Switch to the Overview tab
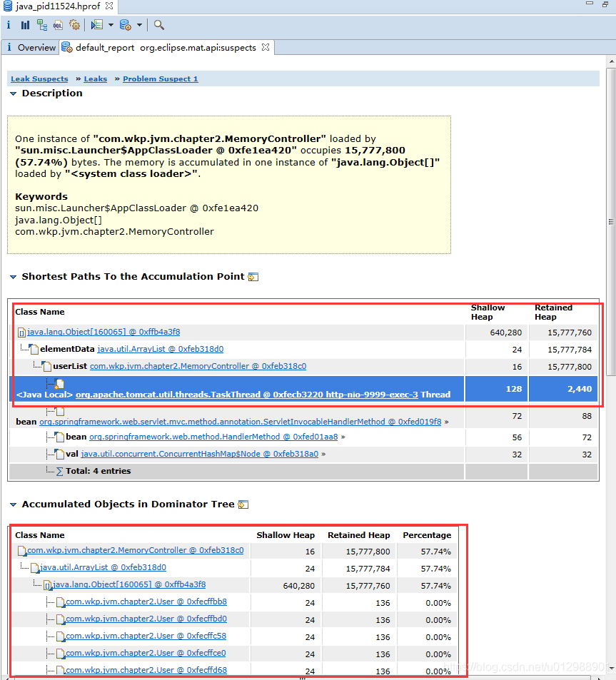 [31, 47]
